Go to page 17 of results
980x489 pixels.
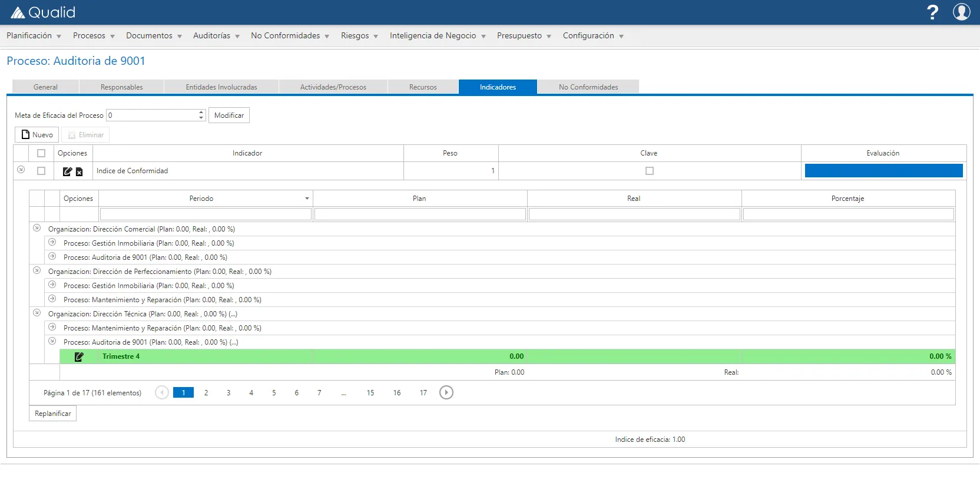(423, 393)
